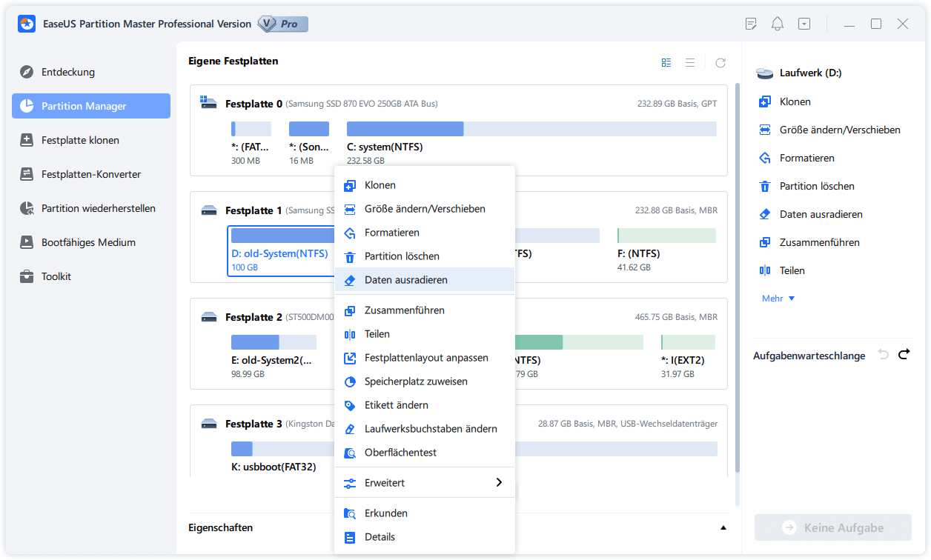931x560 pixels.
Task: Open Toolkit in sidebar
Action: point(91,276)
